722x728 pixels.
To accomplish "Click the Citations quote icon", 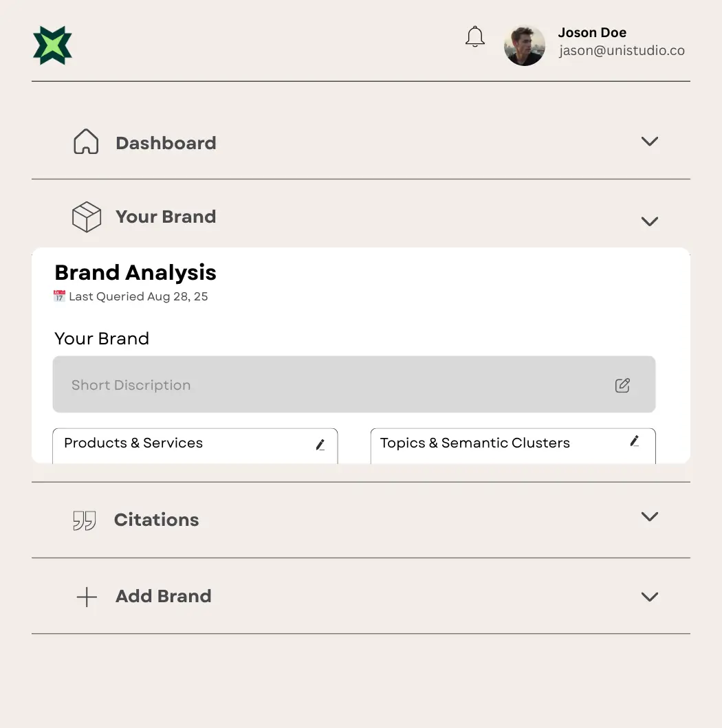I will 85,520.
